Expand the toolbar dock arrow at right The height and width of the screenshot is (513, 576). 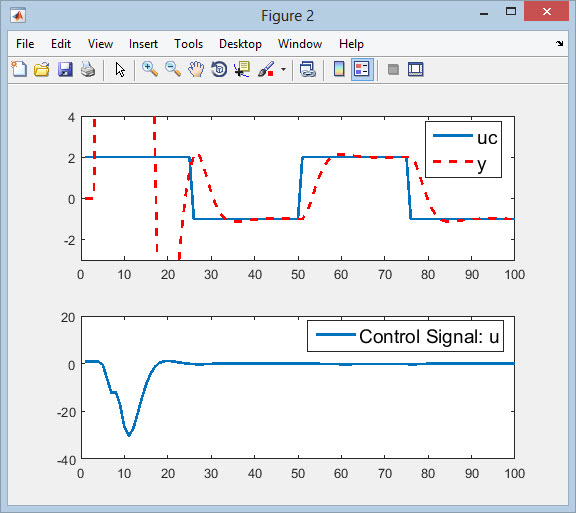click(559, 44)
